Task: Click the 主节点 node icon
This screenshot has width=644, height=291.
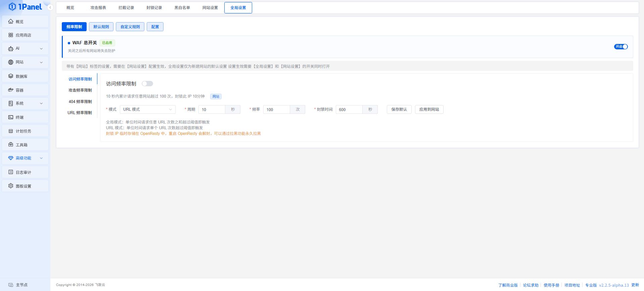Action: pos(11,285)
